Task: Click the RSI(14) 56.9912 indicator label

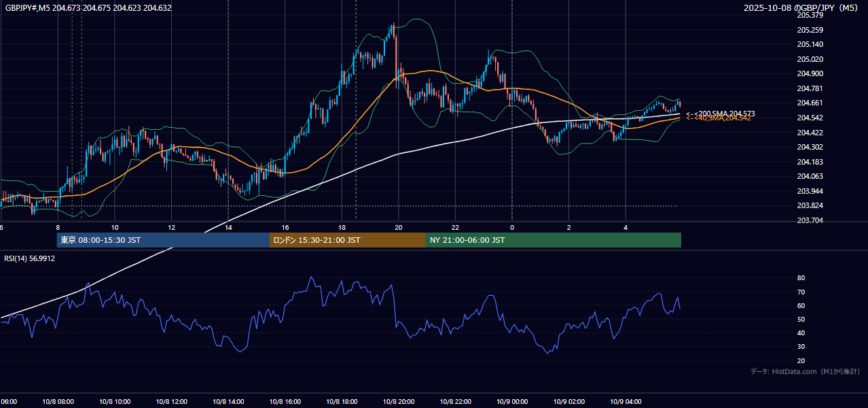Action: pyautogui.click(x=30, y=258)
